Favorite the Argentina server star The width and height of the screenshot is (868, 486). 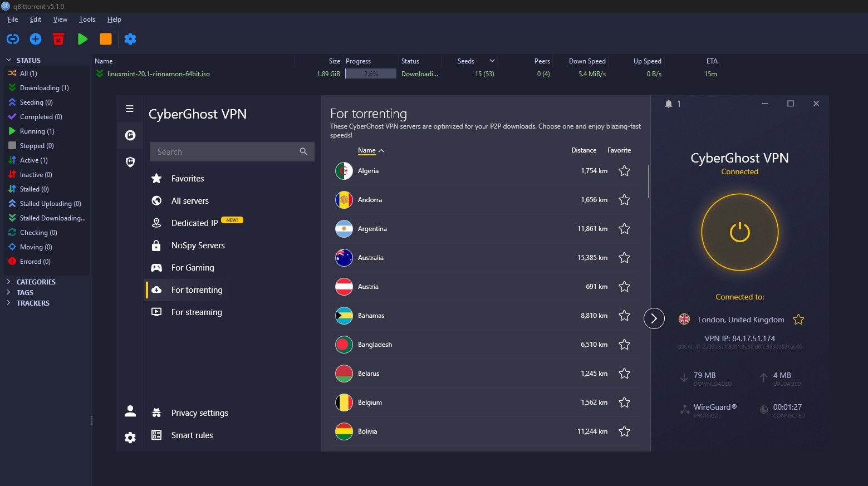tap(625, 229)
